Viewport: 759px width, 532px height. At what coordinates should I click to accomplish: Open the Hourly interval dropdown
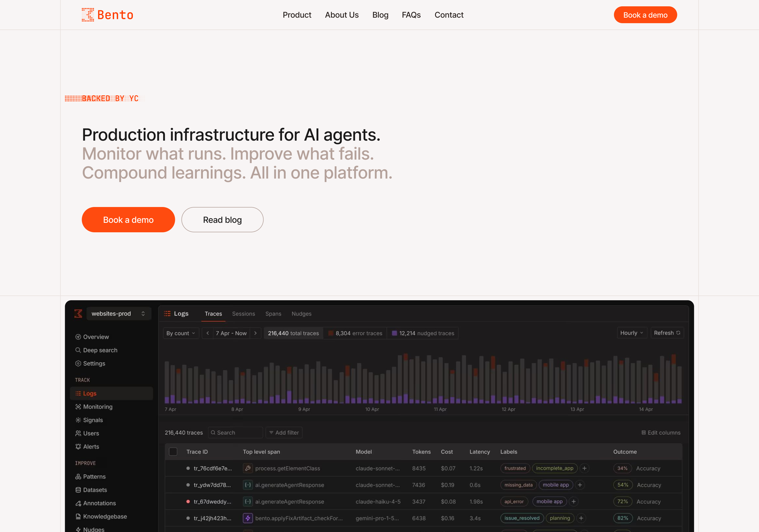[x=632, y=333]
